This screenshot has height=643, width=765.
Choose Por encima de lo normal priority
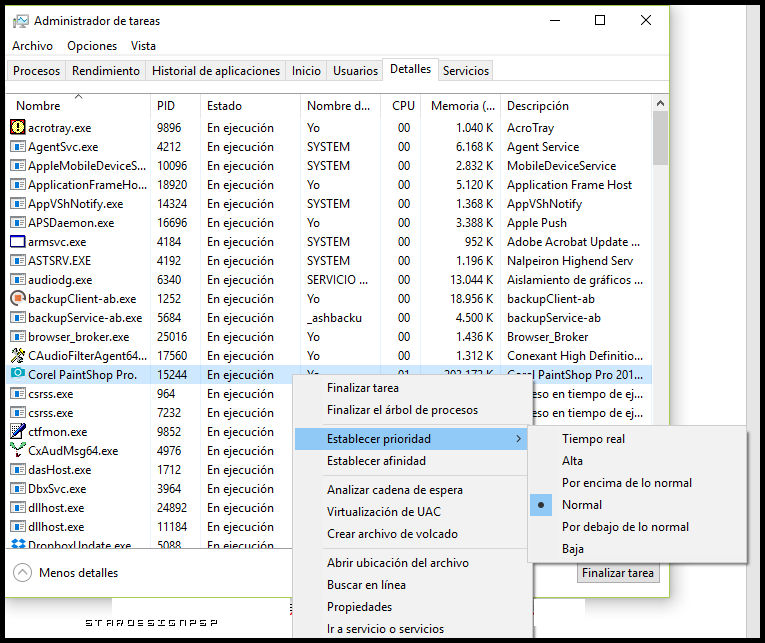point(637,482)
